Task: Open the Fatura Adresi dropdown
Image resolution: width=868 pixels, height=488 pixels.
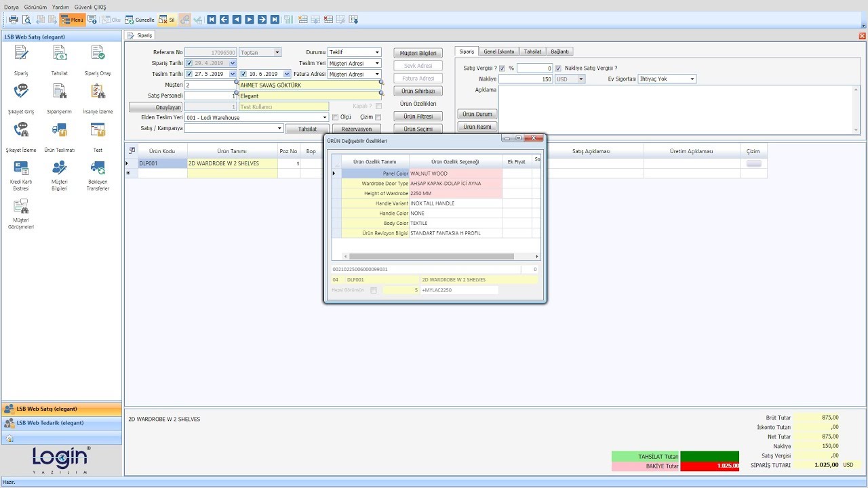Action: click(x=377, y=74)
